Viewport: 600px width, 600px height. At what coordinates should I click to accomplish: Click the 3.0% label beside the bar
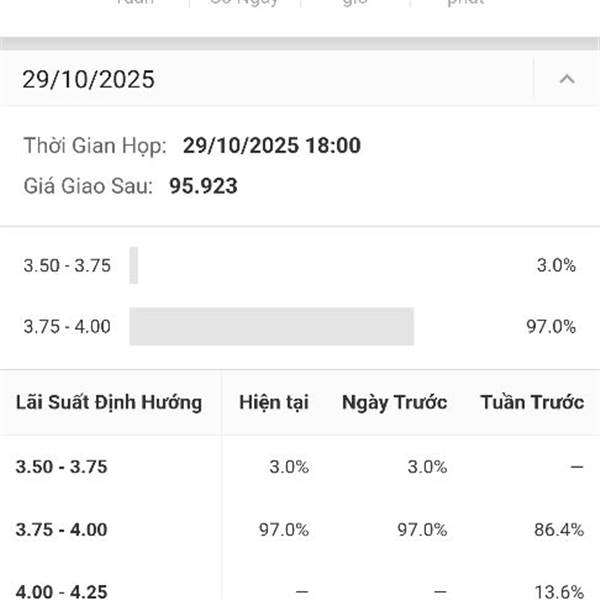pyautogui.click(x=556, y=265)
